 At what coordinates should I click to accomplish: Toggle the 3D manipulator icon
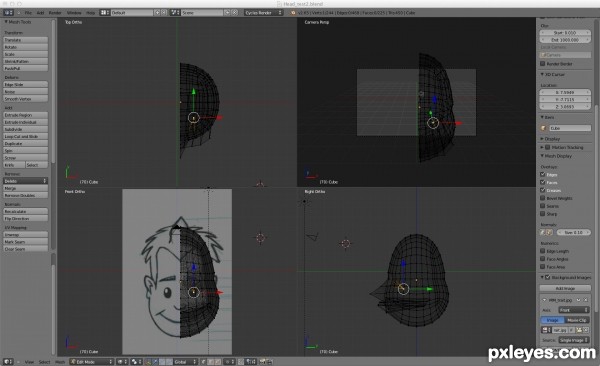[148, 361]
